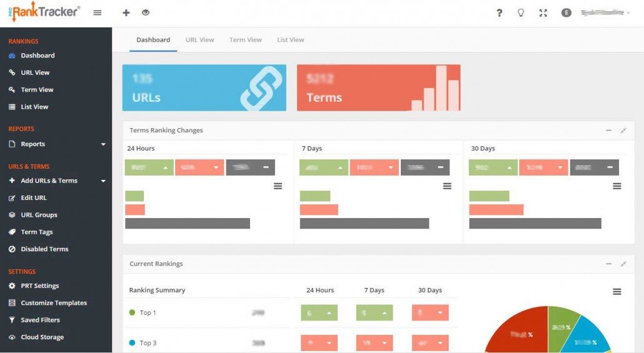Open Edit URL in sidebar
Viewport: 644px width, 353px height.
(34, 198)
